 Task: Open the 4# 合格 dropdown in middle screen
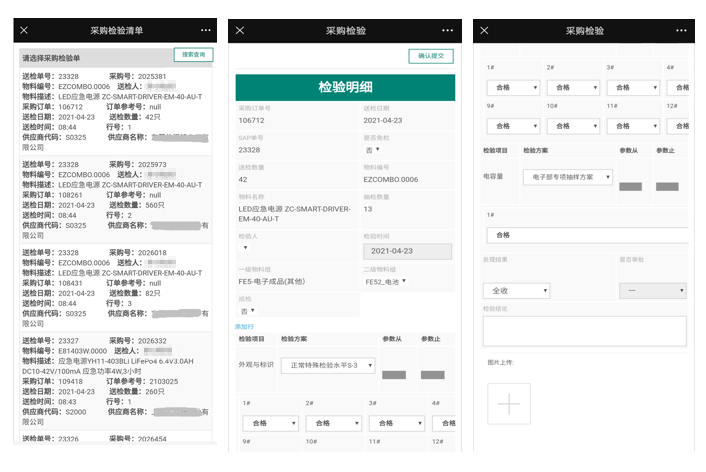click(x=444, y=423)
